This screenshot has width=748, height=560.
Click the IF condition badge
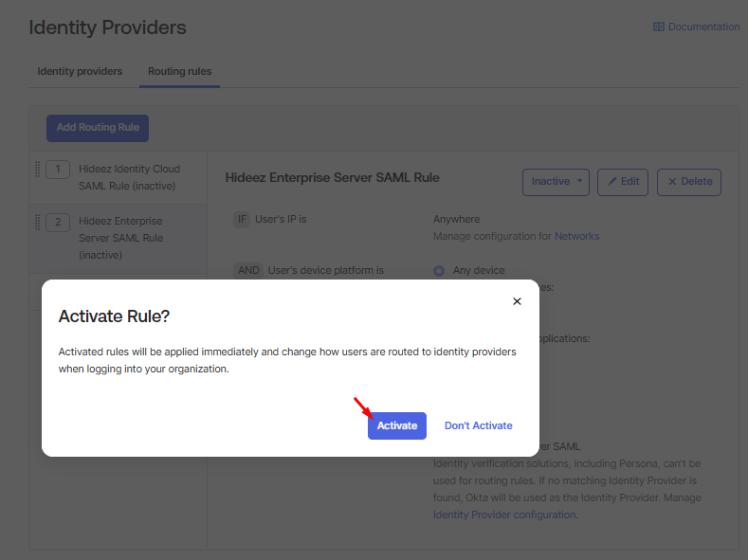[x=243, y=219]
